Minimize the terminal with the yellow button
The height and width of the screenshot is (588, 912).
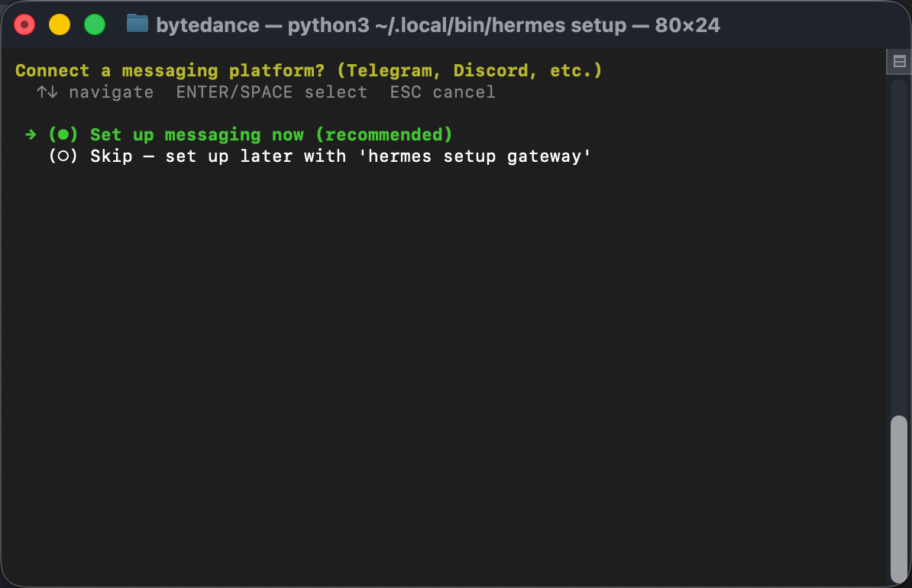click(x=60, y=25)
